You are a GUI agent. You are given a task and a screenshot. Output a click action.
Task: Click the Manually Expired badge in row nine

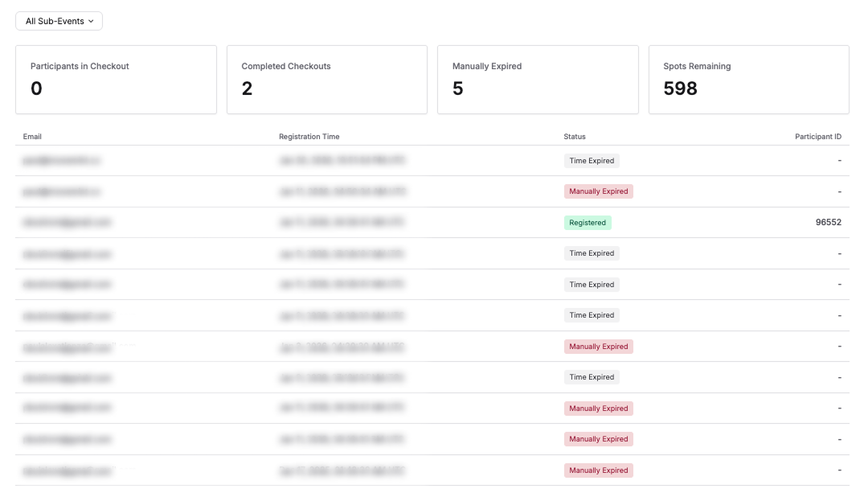[x=598, y=409]
